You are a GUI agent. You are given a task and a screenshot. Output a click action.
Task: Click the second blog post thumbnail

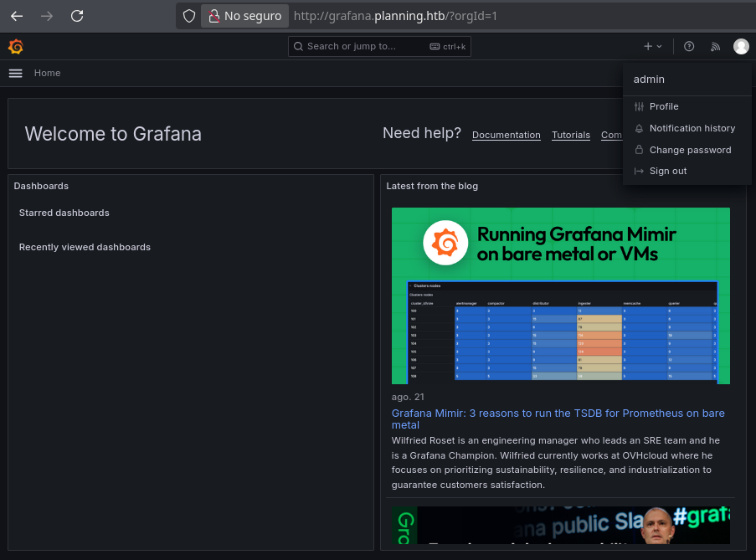point(561,526)
